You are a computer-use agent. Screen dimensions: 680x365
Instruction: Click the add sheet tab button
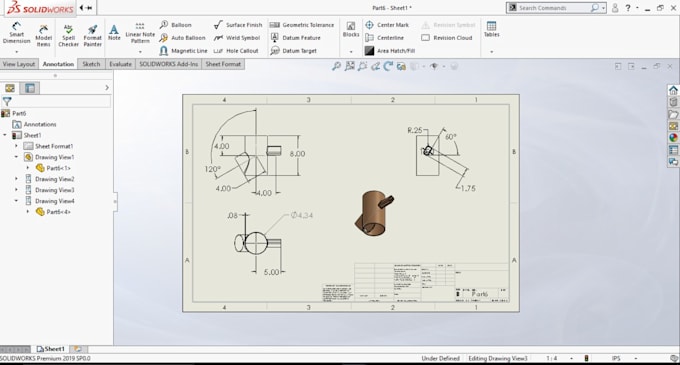coord(78,349)
